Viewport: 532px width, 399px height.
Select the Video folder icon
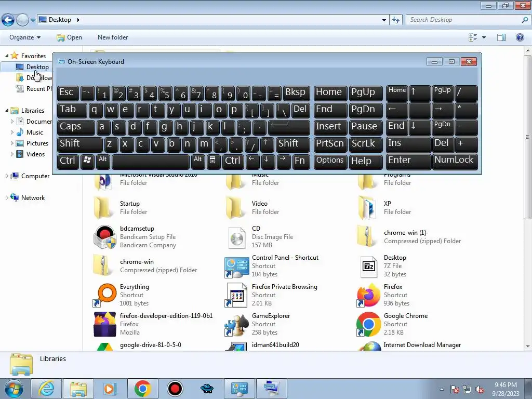pos(235,208)
